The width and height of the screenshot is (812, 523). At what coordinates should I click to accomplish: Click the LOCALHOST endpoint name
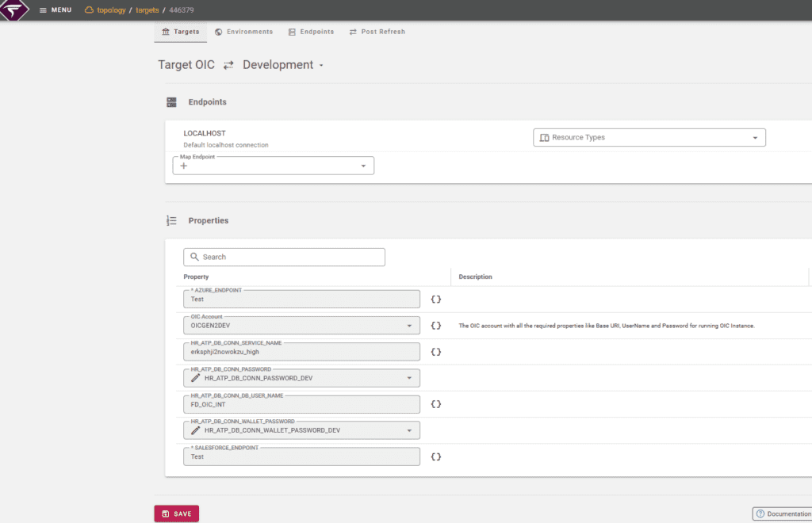[205, 133]
